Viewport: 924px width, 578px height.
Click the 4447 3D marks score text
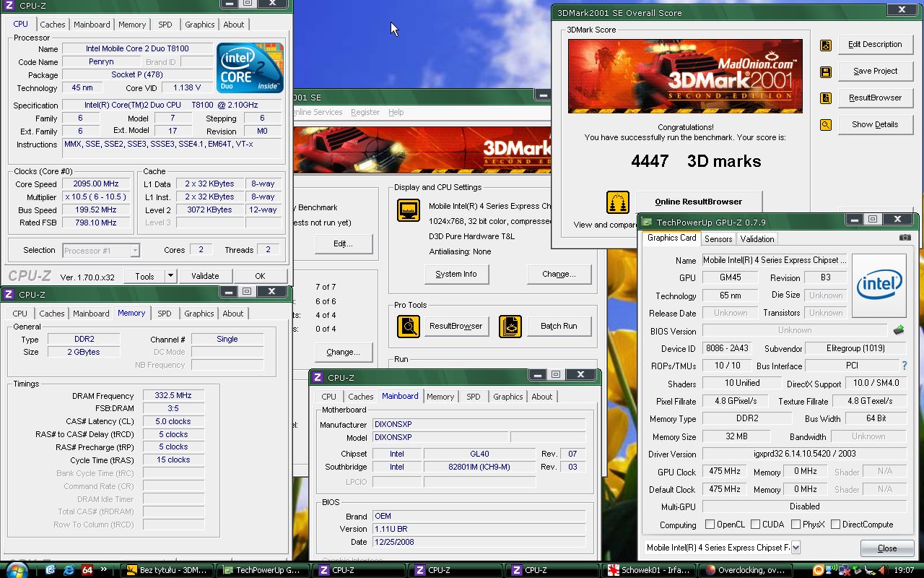(696, 161)
